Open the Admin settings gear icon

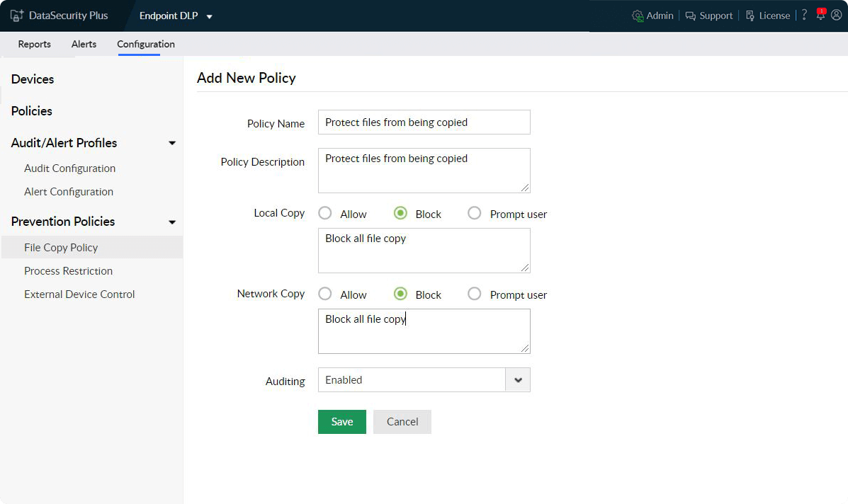coord(638,16)
